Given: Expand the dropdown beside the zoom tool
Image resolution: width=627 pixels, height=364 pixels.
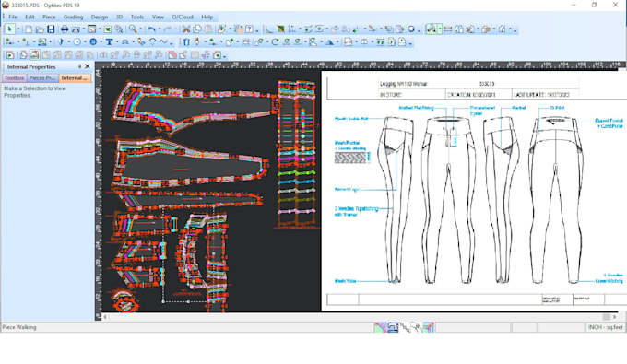Looking at the screenshot, I should tap(141, 29).
